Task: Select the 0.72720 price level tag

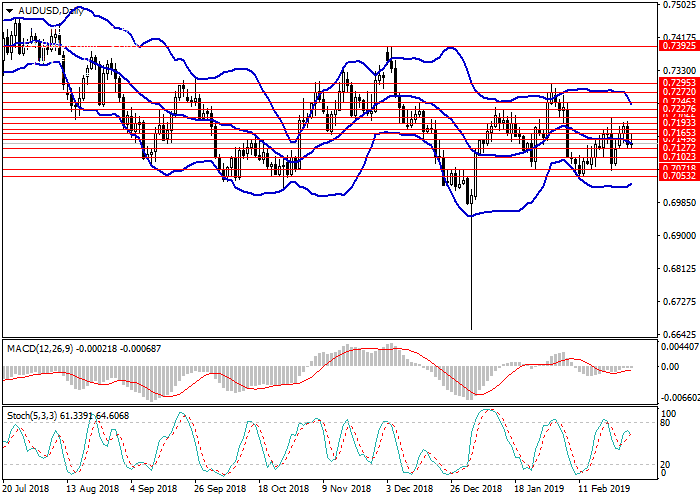Action: (678, 91)
